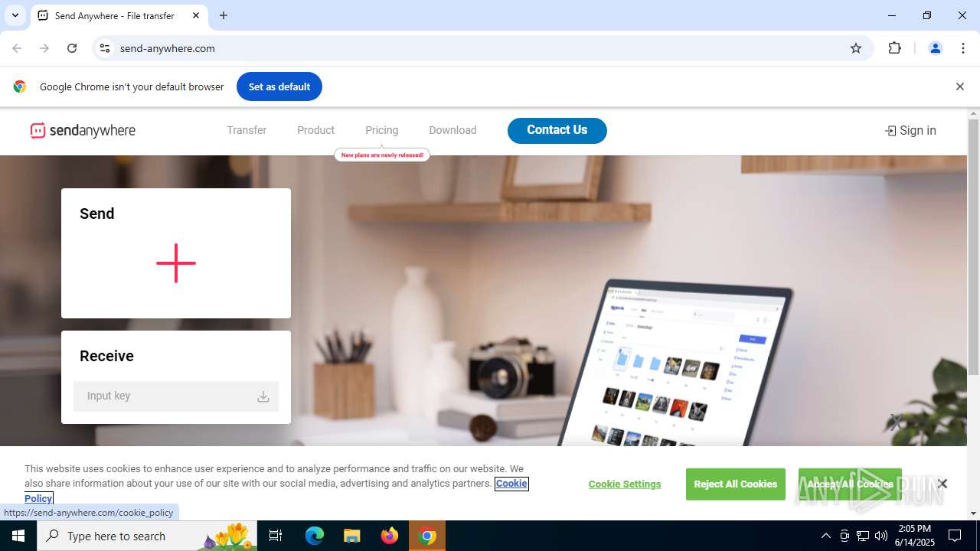Click the address bar URL
Image resolution: width=980 pixels, height=551 pixels.
coord(167,48)
